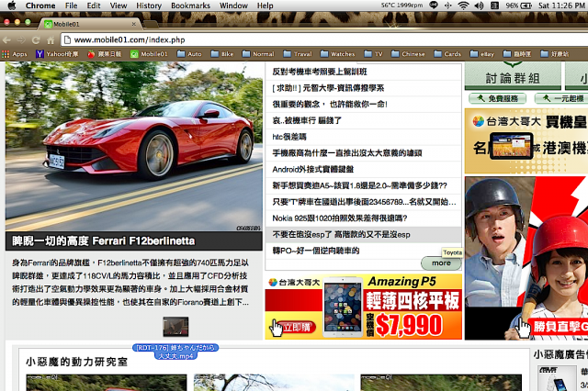588x391 pixels.
Task: Click the 討論群組 discussion groups button
Action: [x=513, y=77]
